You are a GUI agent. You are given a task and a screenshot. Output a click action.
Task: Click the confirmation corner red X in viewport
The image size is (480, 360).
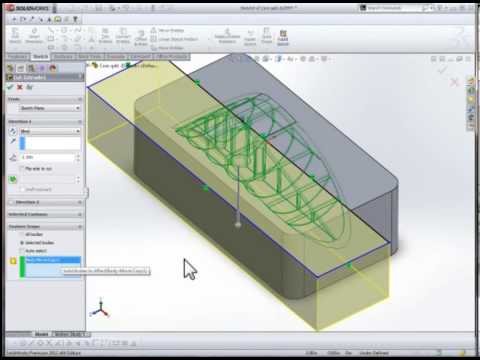click(454, 82)
